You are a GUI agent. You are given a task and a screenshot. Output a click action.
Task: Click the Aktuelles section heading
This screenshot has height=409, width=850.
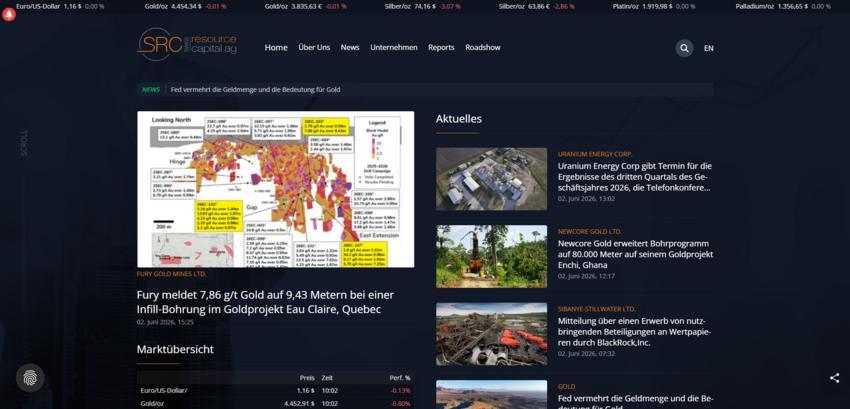(x=459, y=119)
